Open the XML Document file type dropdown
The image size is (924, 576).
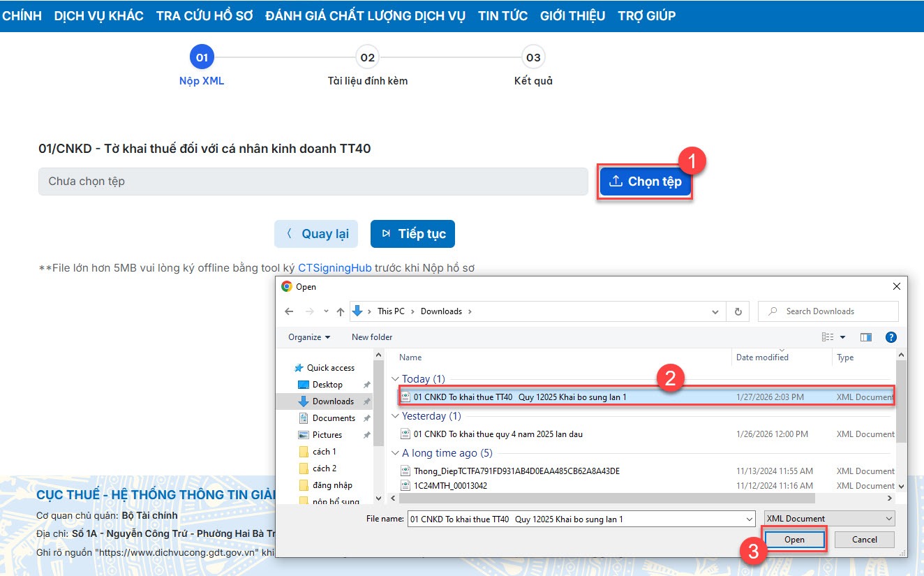829,519
